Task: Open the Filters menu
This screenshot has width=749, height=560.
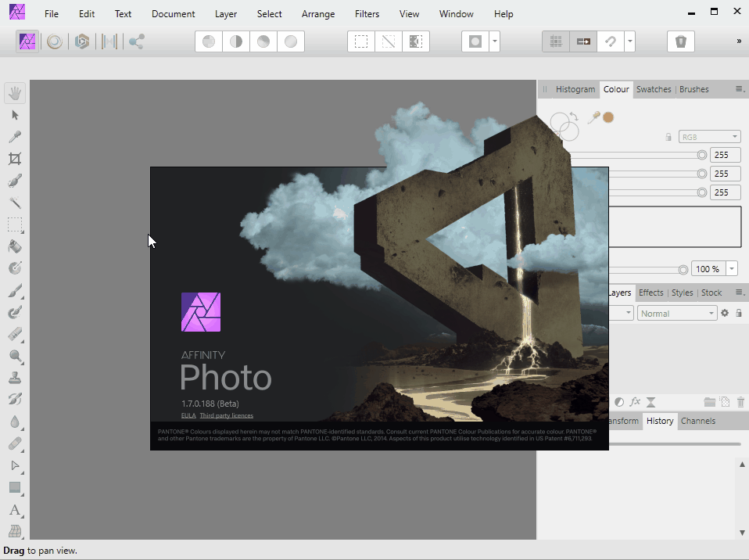Action: (367, 14)
